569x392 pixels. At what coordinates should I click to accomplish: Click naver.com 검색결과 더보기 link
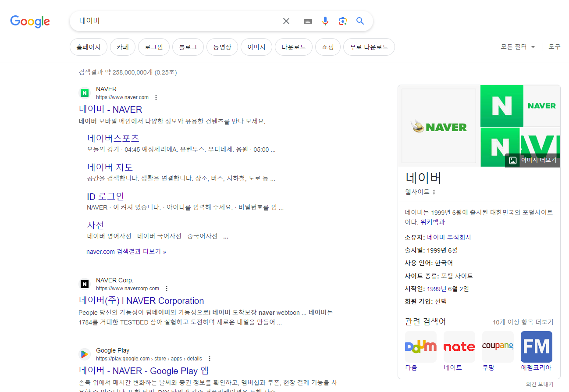point(126,252)
